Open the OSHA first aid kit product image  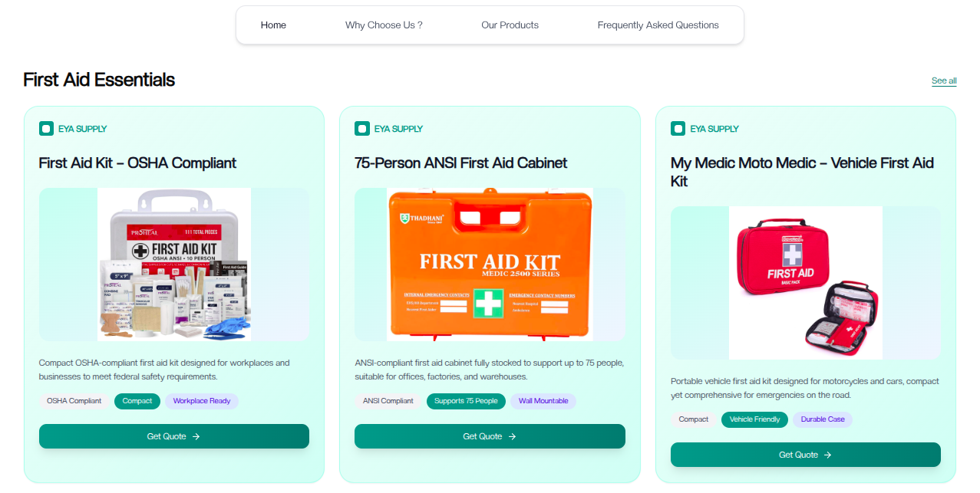pyautogui.click(x=174, y=265)
